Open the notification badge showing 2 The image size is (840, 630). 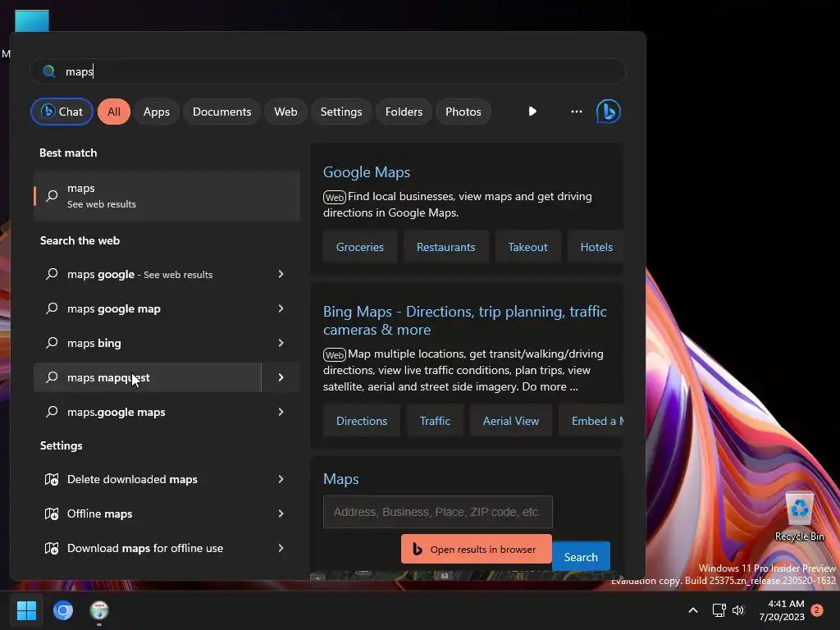coord(817,609)
